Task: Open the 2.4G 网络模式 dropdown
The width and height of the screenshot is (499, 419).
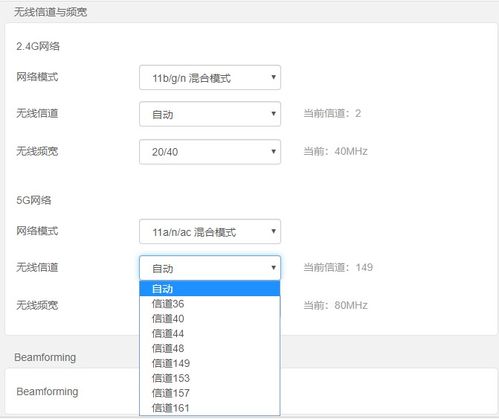Action: click(210, 77)
